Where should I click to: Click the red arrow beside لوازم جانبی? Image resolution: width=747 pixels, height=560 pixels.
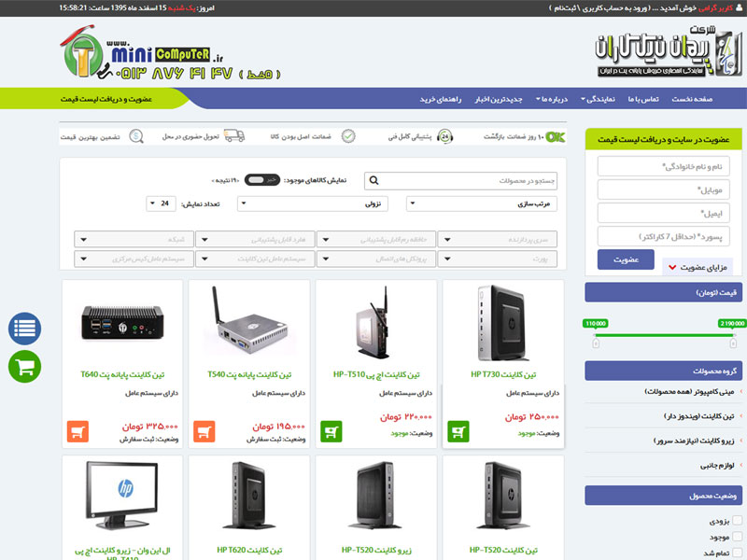pyautogui.click(x=740, y=465)
